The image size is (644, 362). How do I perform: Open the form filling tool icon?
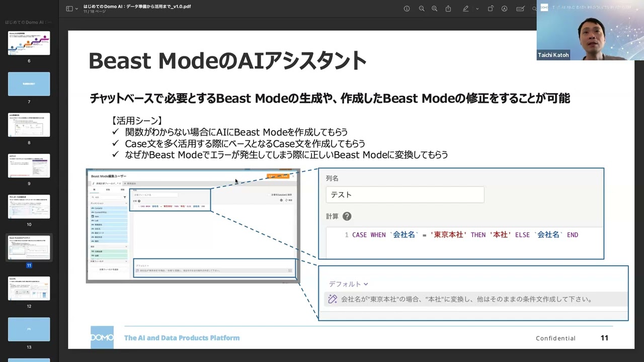(520, 9)
